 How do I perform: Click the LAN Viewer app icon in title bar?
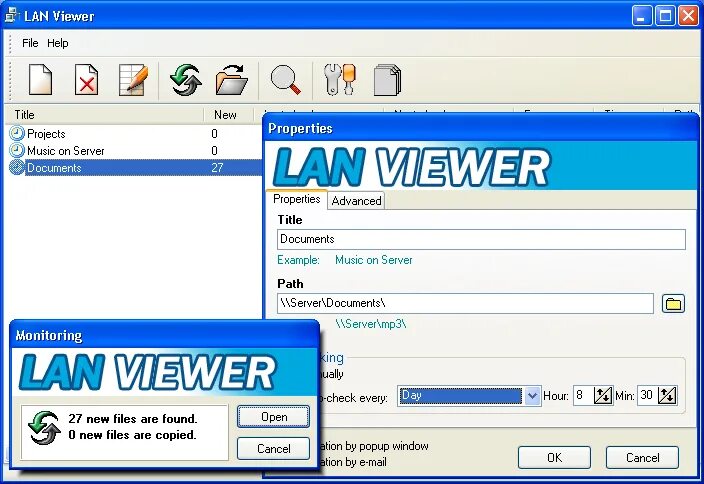(12, 16)
